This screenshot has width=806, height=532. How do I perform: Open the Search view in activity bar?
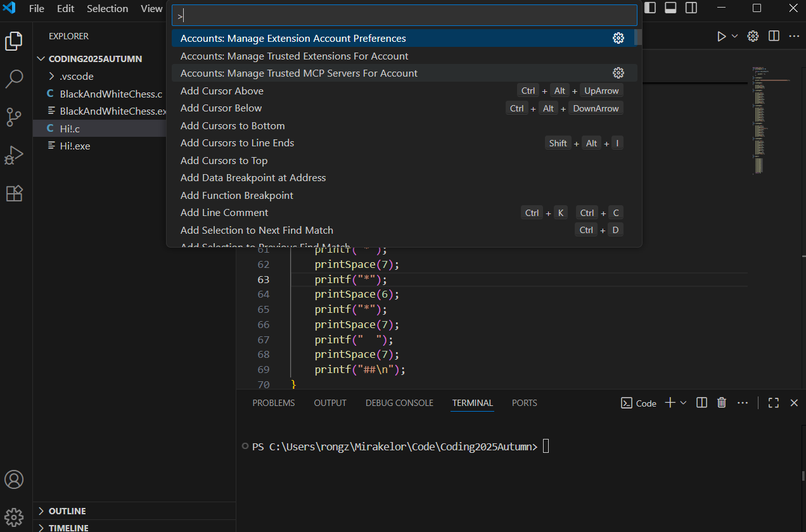(x=14, y=79)
